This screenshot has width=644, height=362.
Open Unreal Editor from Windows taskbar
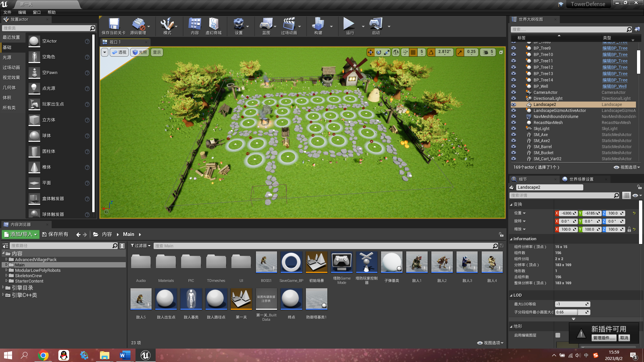145,355
